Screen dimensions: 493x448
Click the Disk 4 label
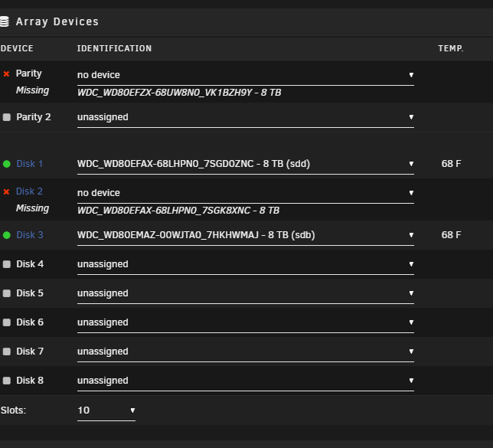click(x=30, y=264)
